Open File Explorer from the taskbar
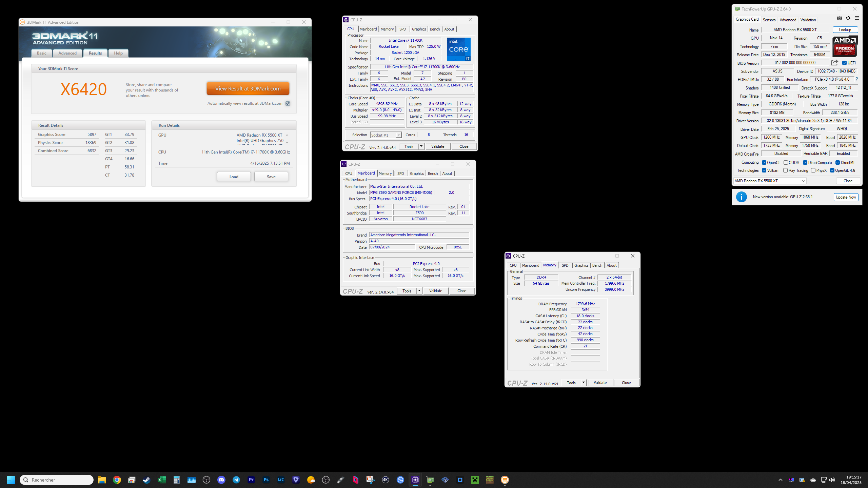 pos(102,480)
